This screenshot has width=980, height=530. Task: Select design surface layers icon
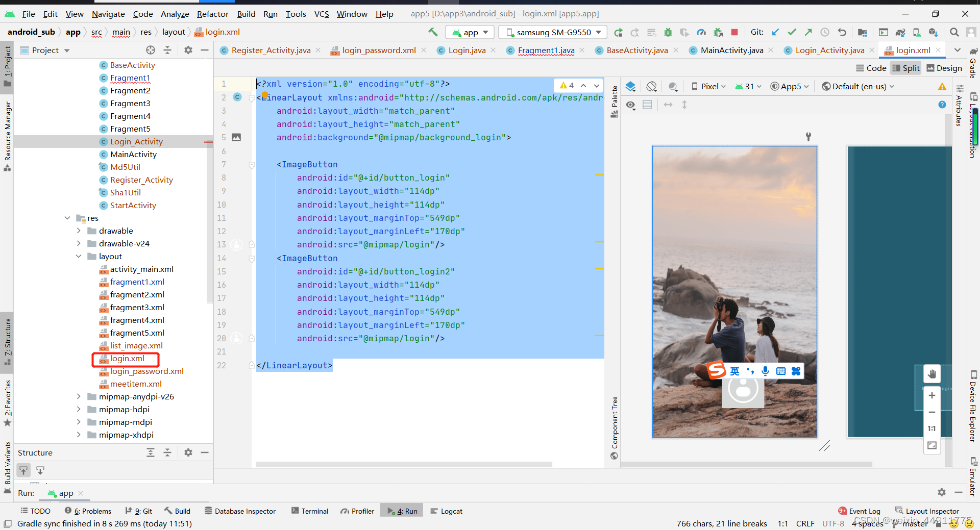[631, 86]
